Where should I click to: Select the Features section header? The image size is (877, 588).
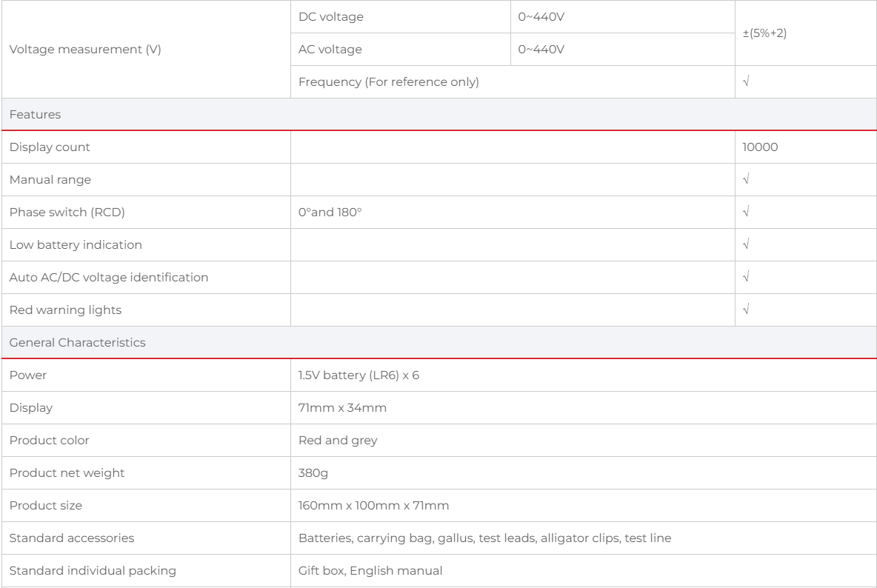(x=36, y=115)
